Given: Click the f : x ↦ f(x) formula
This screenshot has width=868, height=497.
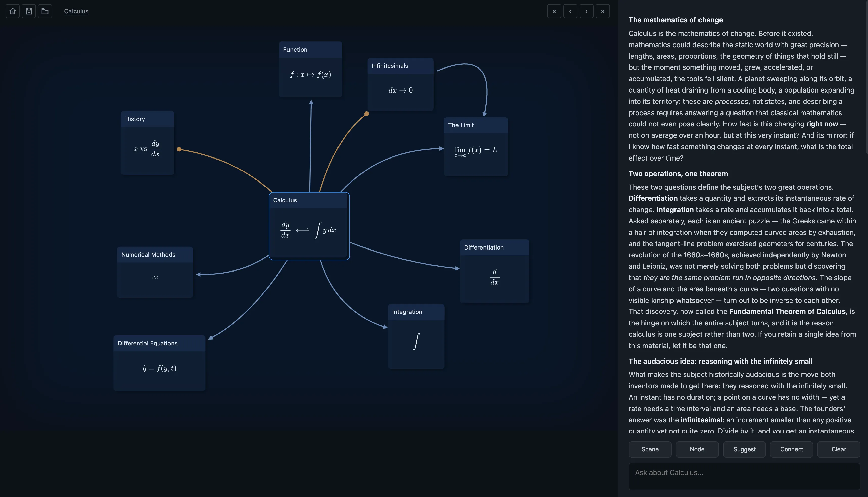Looking at the screenshot, I should (310, 74).
